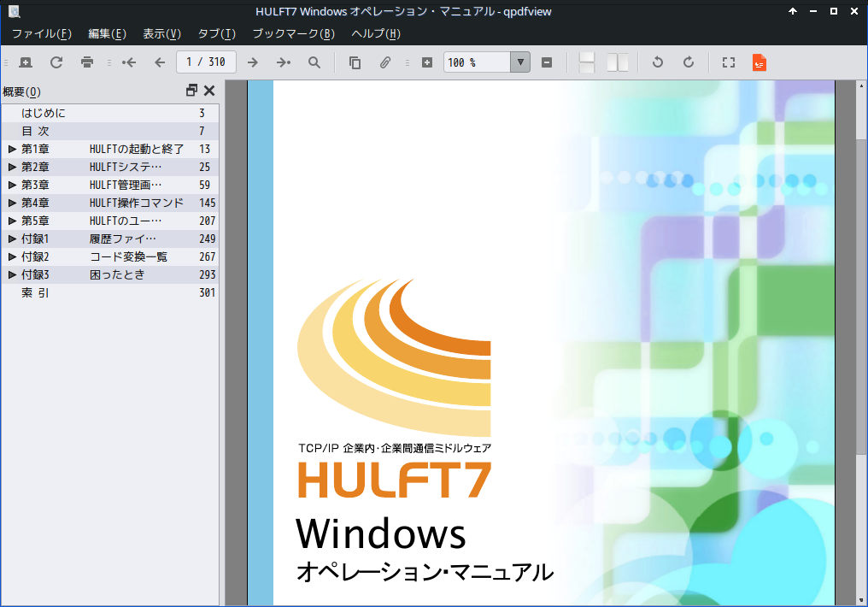
Task: Select the 困ったとき outline entry
Action: 117,274
